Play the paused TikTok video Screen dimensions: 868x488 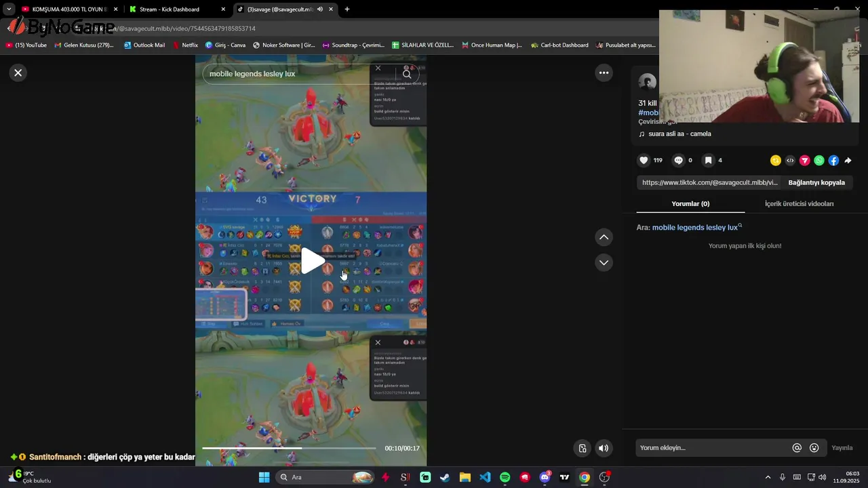pyautogui.click(x=311, y=261)
